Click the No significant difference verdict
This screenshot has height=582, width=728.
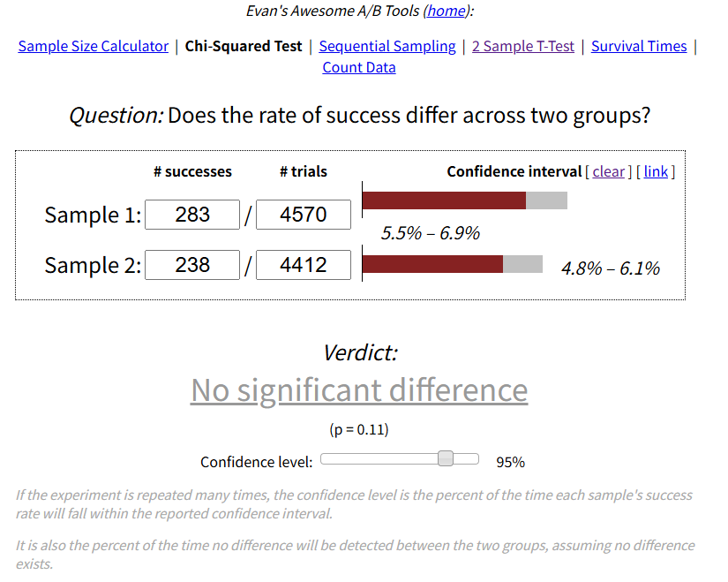pyautogui.click(x=359, y=389)
